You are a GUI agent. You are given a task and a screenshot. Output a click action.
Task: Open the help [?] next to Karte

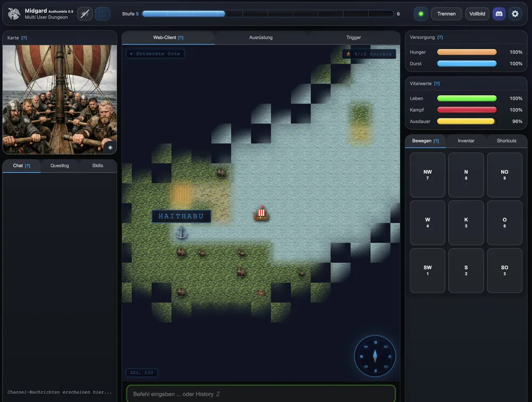pos(24,38)
